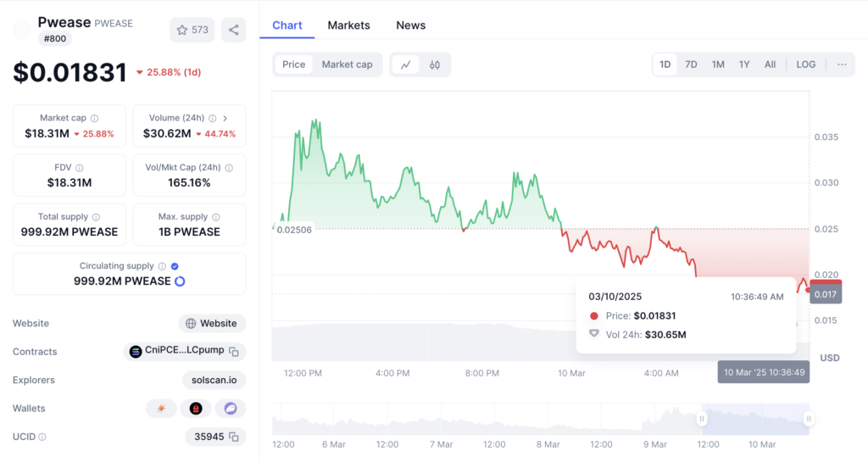Click the verified circulating supply badge

coord(175,266)
